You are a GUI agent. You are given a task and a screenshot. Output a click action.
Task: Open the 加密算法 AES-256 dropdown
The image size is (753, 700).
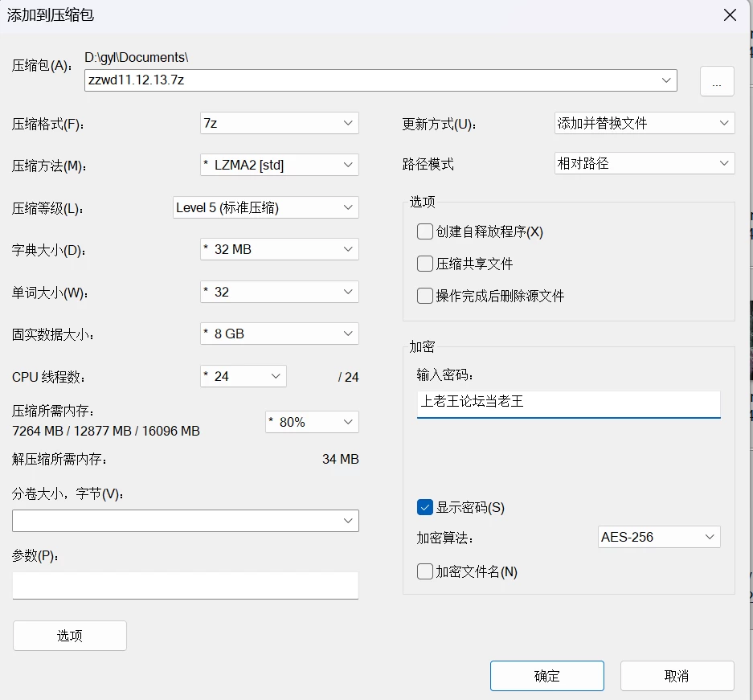[x=659, y=537]
